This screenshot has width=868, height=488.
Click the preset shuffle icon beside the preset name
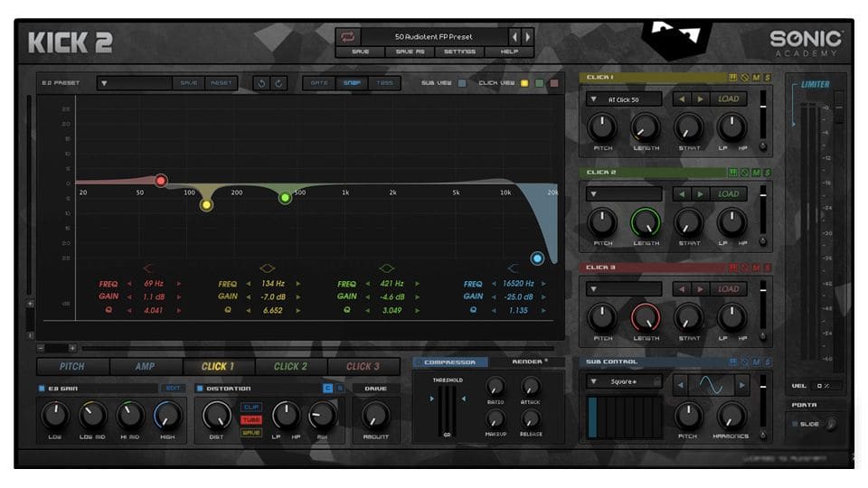tap(347, 37)
